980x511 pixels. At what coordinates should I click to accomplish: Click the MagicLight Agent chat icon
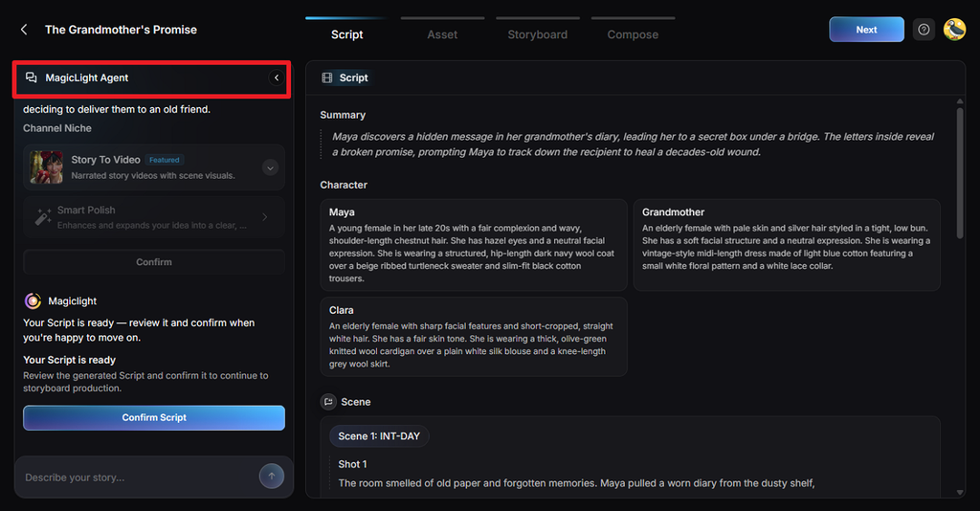tap(32, 78)
